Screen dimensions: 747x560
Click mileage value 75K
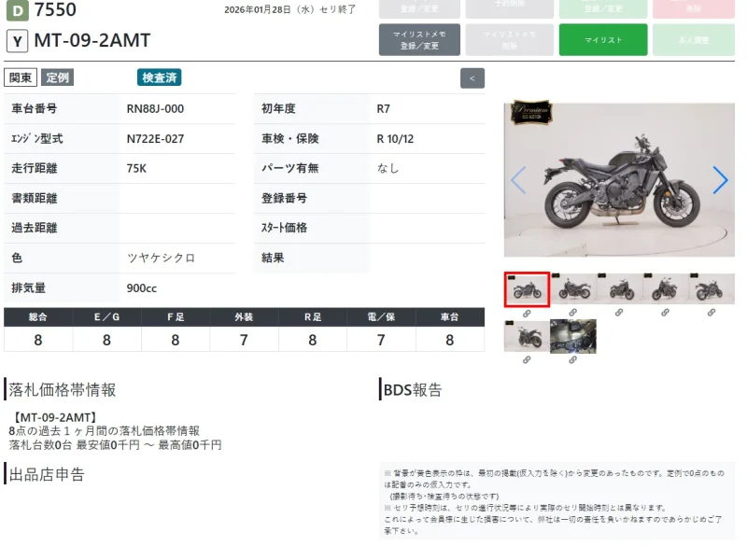pyautogui.click(x=136, y=169)
